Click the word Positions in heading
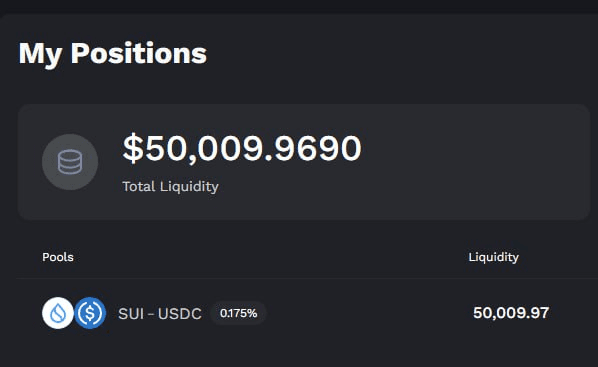 139,54
